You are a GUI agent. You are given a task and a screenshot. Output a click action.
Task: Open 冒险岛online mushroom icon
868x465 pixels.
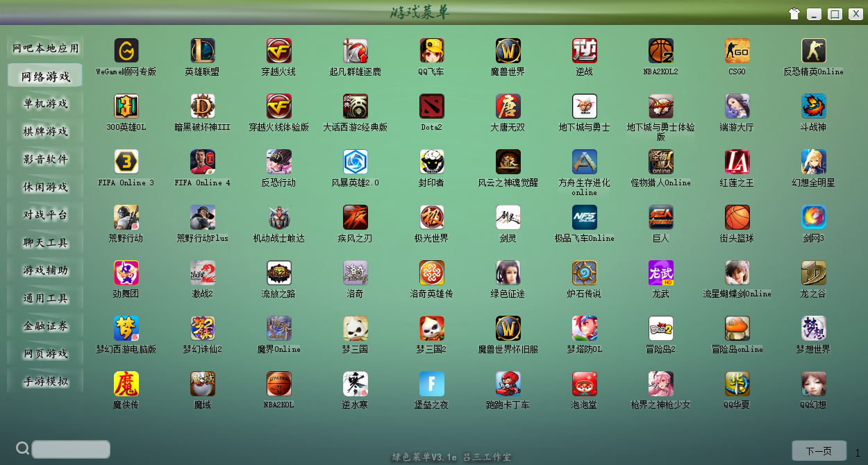pyautogui.click(x=737, y=328)
